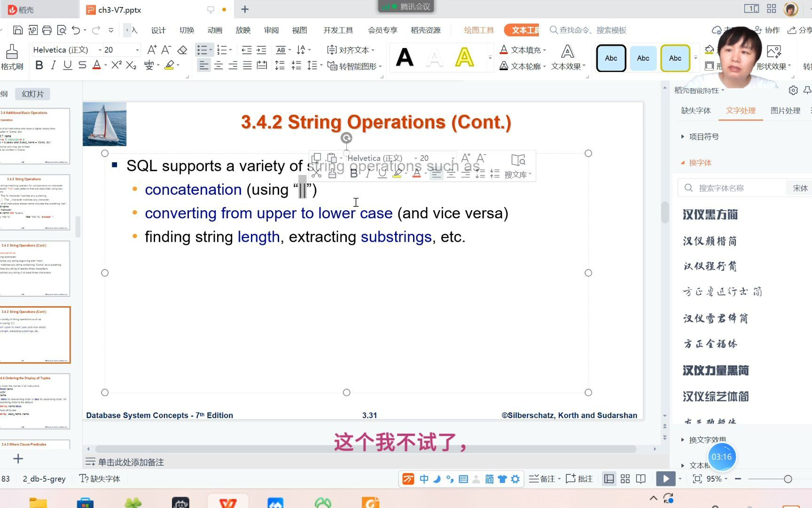Viewport: 812px width, 508px height.
Task: Toggle Italic in the ribbon
Action: point(53,65)
